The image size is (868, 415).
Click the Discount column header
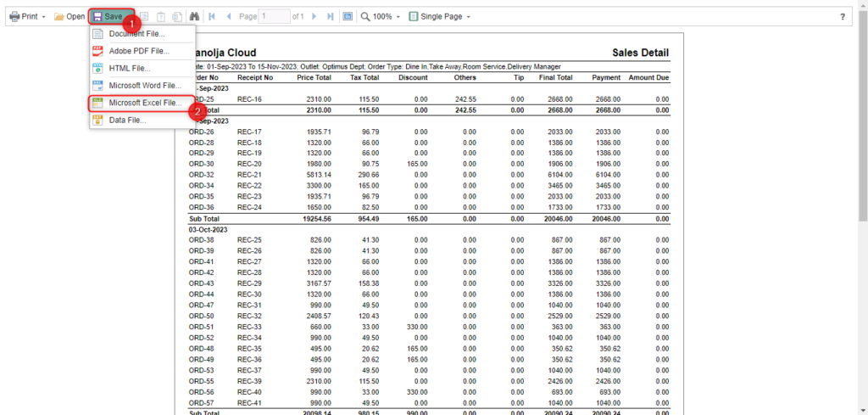[x=413, y=77]
